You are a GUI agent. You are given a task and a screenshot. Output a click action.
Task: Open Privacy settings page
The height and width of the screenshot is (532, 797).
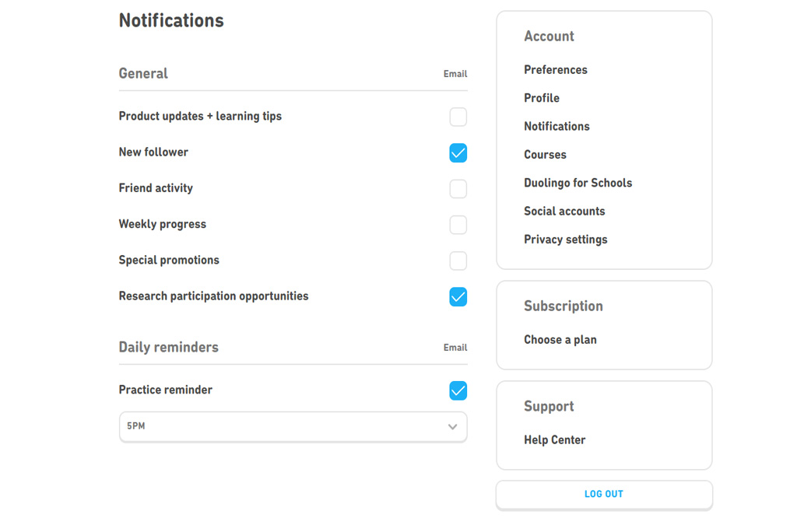point(565,240)
